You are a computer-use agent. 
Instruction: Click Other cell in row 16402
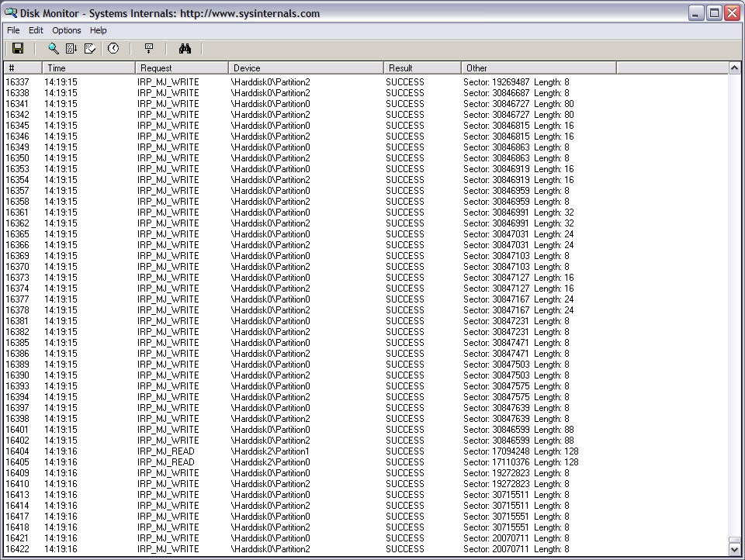point(518,441)
